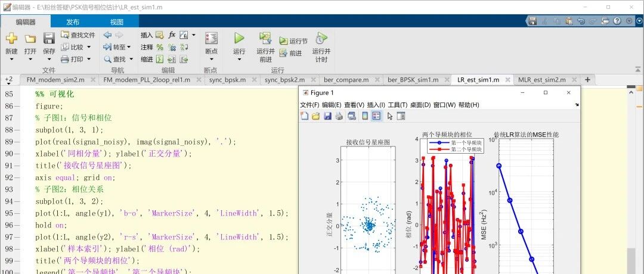Click the fx insert function icon
This screenshot has height=274, width=644.
172,35
